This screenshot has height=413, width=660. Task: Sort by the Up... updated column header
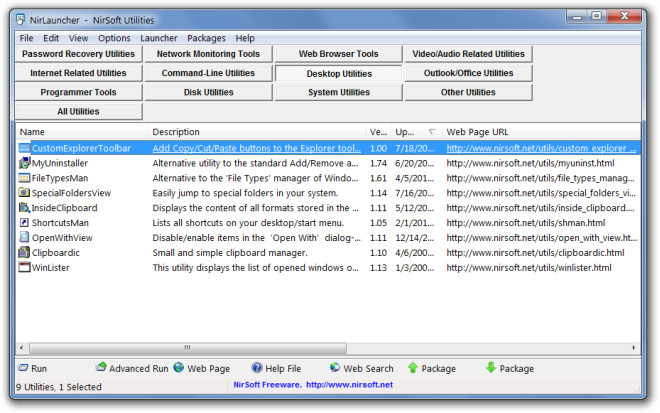[416, 132]
